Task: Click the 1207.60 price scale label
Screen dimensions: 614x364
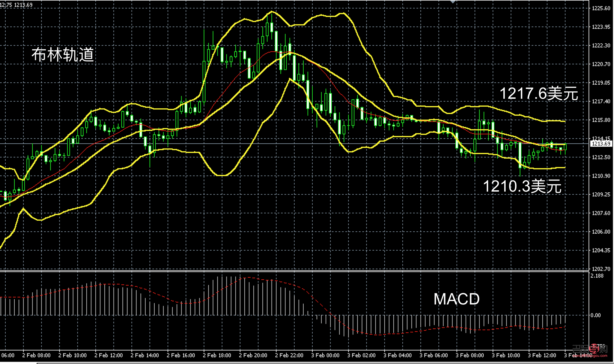Action: click(x=601, y=213)
